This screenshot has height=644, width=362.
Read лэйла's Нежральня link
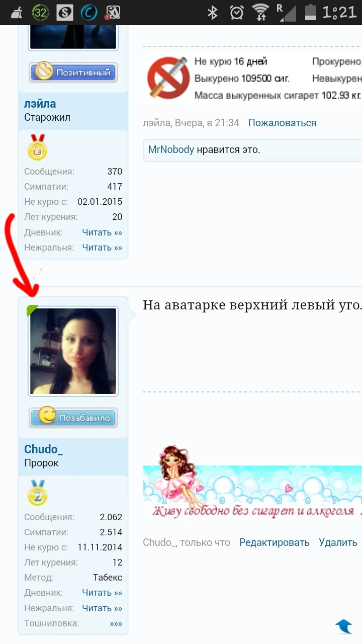tap(102, 248)
